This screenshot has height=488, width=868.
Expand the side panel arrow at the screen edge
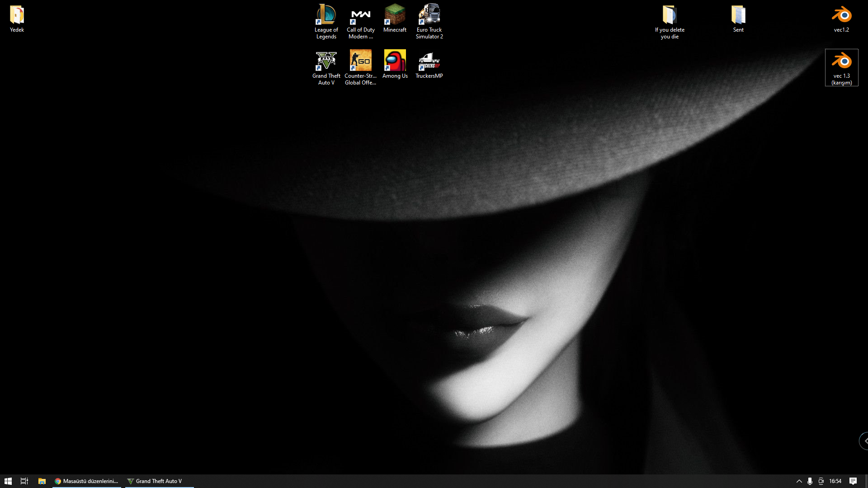(864, 441)
